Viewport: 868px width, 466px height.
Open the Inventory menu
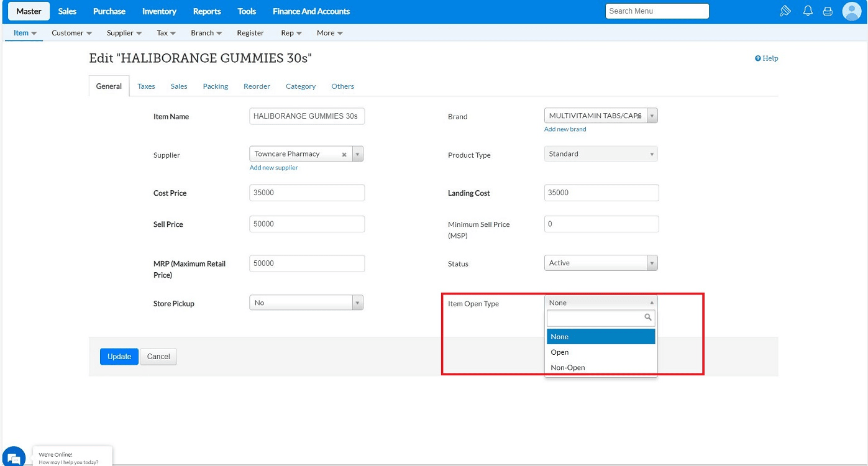point(159,11)
